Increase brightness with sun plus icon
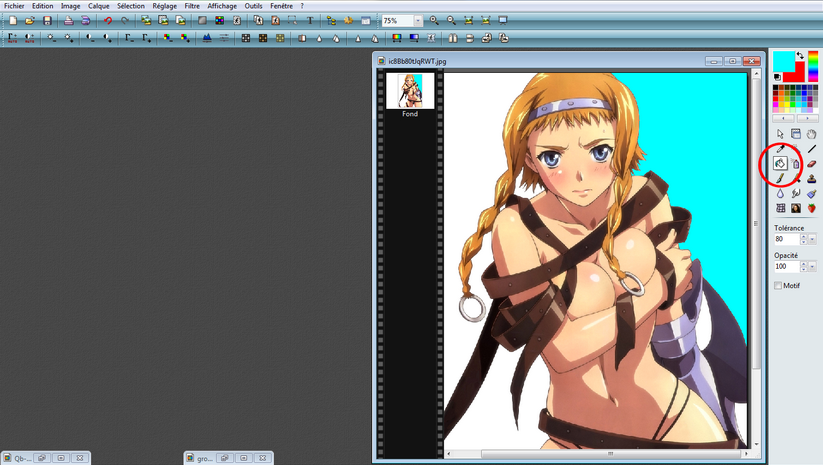Image resolution: width=823 pixels, height=465 pixels. [69, 38]
